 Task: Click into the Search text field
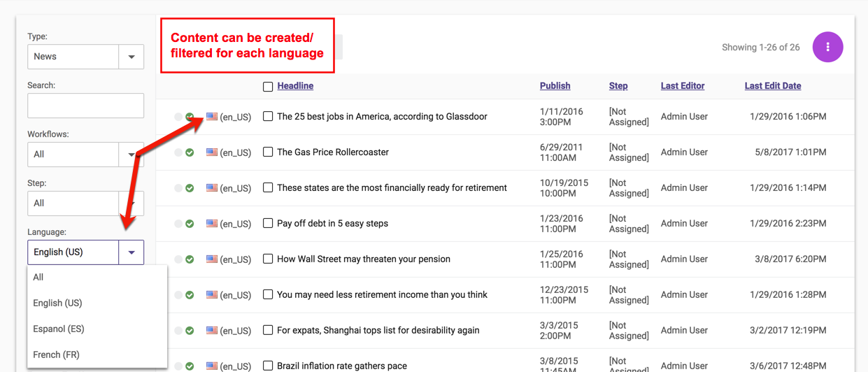click(x=85, y=106)
